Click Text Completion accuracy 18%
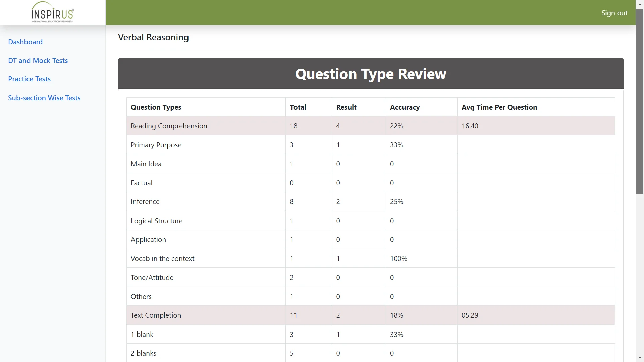The image size is (644, 362). (396, 315)
